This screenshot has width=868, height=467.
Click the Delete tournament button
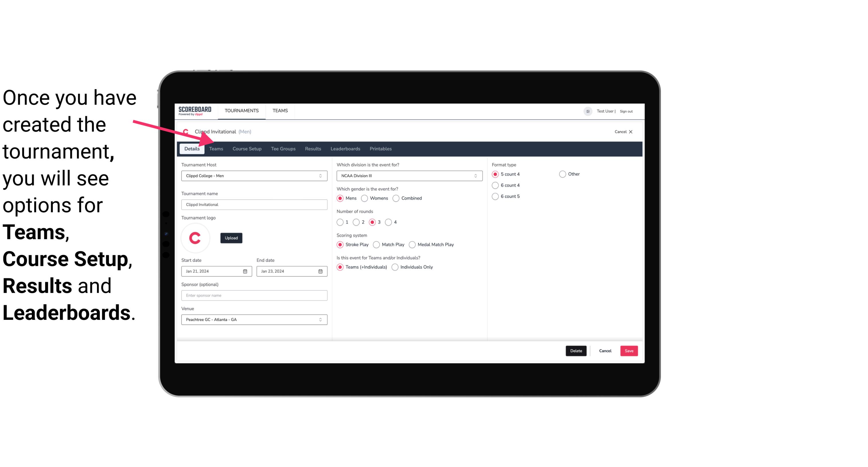576,351
